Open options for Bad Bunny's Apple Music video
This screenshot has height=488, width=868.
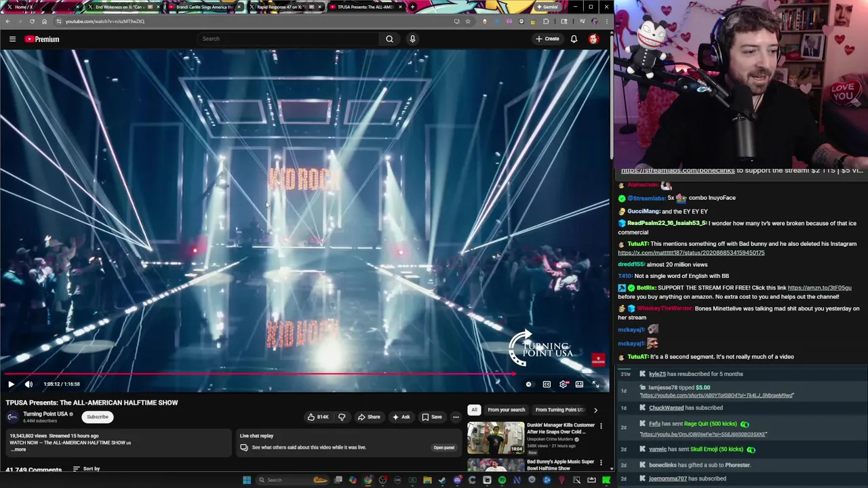click(601, 462)
